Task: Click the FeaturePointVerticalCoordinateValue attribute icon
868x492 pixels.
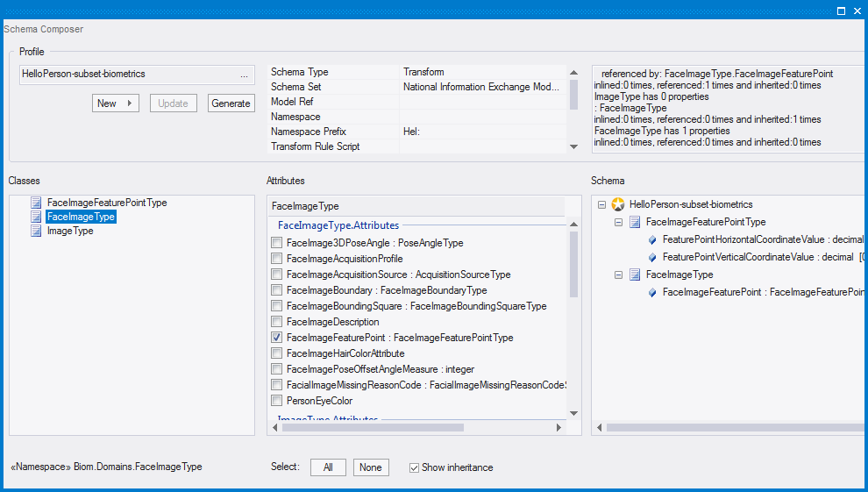Action: tap(651, 257)
